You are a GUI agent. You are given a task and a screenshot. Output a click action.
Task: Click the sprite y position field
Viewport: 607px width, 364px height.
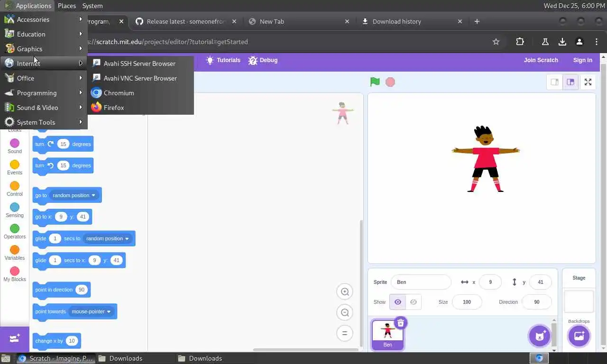click(x=541, y=282)
